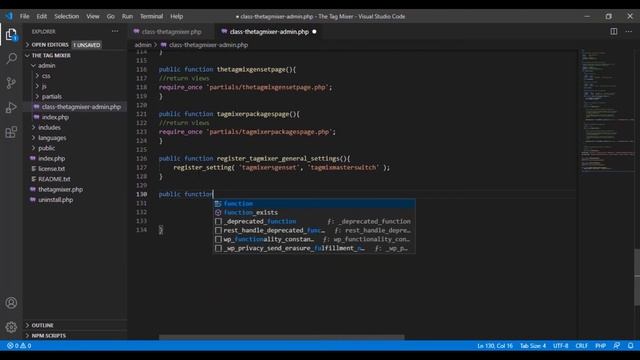This screenshot has height=360, width=640.
Task: Click the file icon of license.txt
Action: tap(33, 169)
